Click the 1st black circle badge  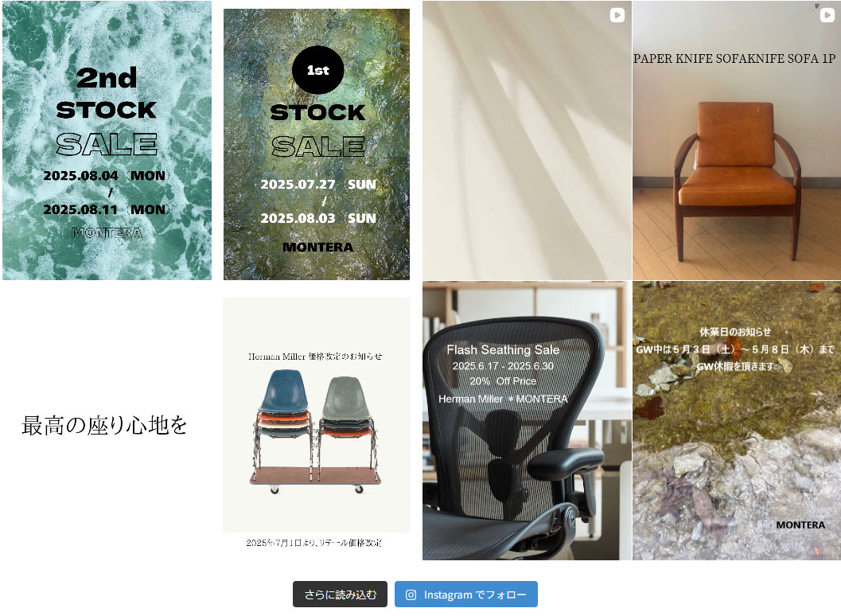click(317, 70)
